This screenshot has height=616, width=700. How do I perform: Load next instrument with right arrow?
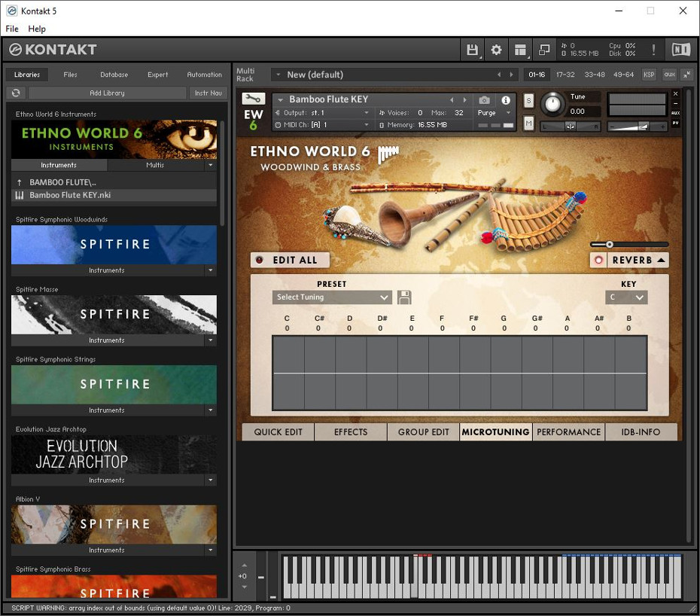[464, 100]
